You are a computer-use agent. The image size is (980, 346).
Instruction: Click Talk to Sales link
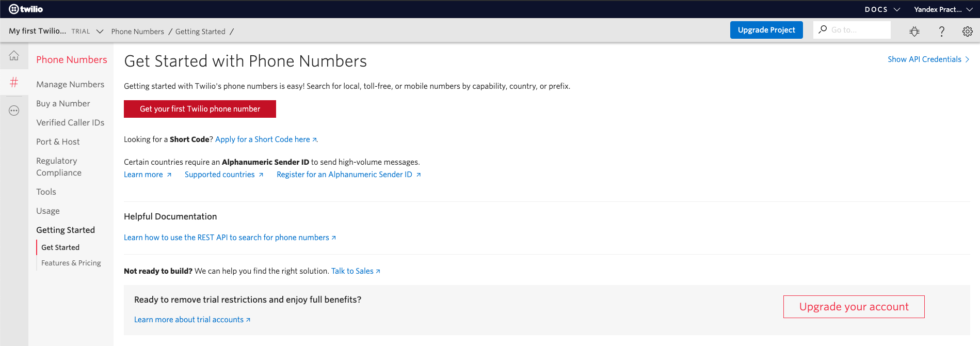pos(356,271)
